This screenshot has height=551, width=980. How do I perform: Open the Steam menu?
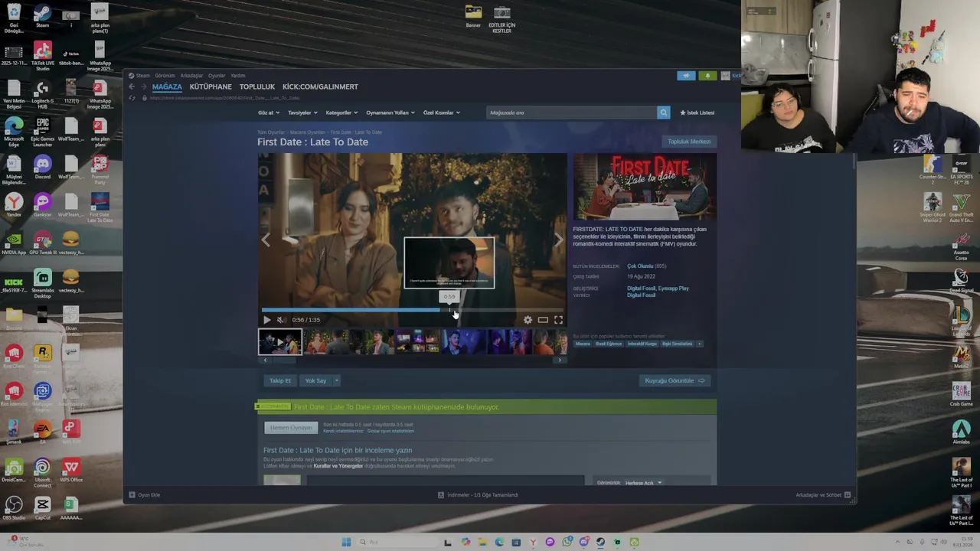140,76
